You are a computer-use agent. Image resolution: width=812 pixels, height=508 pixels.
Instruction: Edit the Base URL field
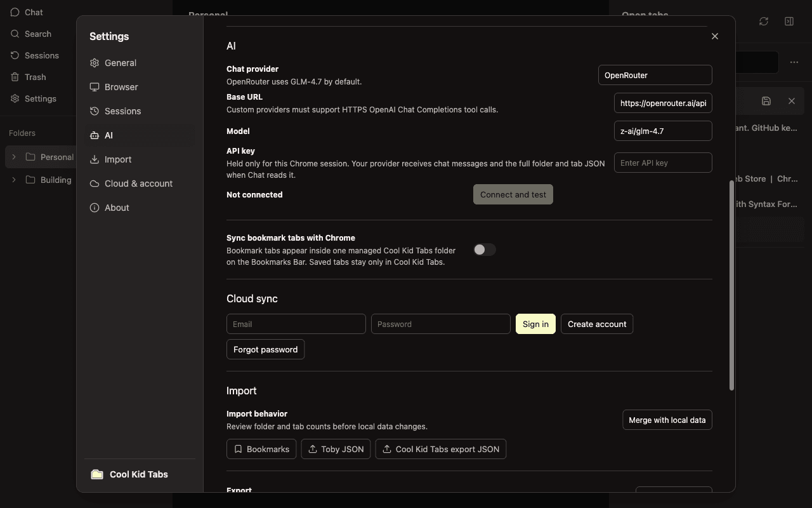[x=663, y=103]
